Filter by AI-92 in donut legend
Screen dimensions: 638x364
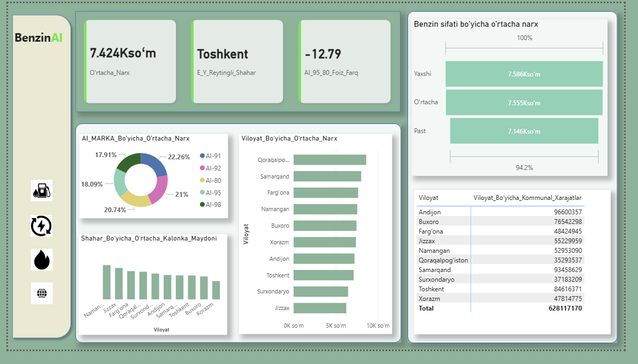213,168
